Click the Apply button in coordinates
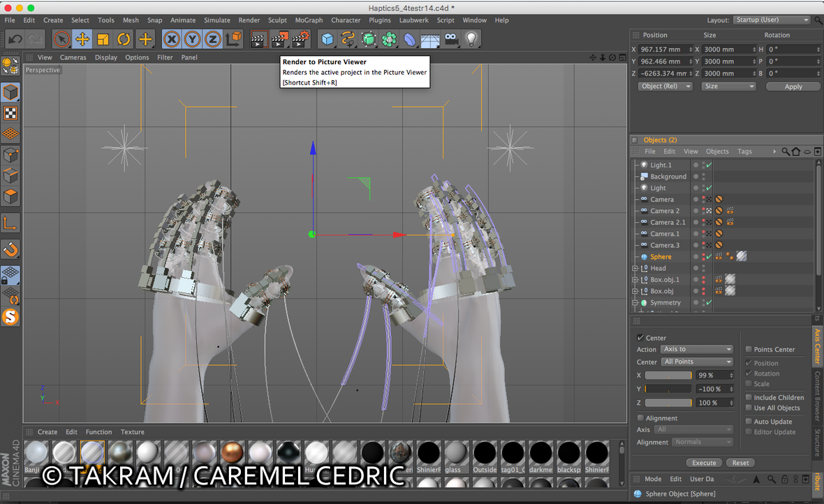824x504 pixels. [x=793, y=87]
